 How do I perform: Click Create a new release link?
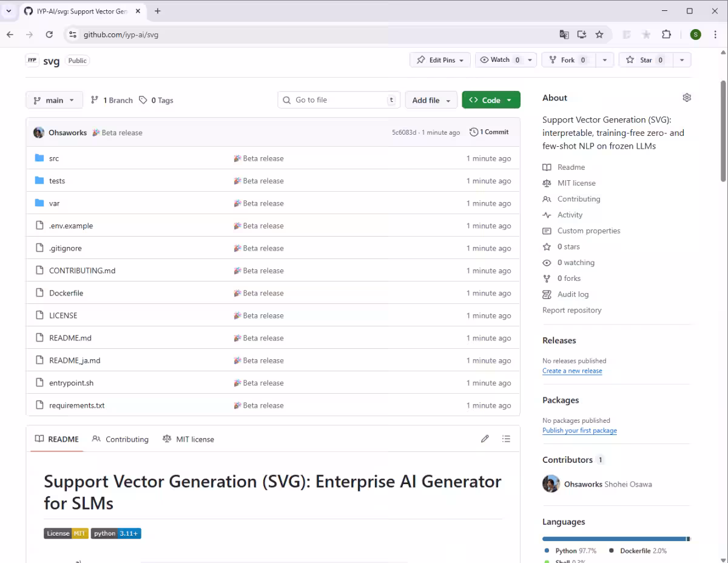click(572, 371)
